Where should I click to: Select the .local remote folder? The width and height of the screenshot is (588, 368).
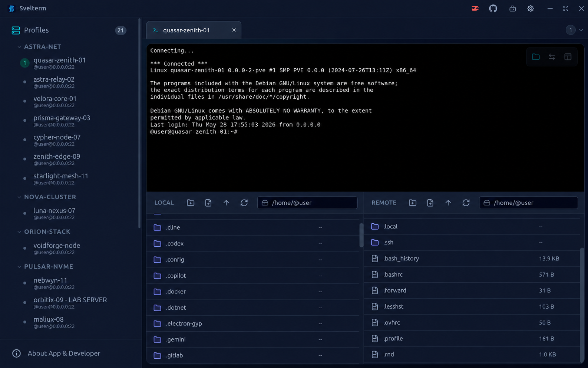point(472,226)
